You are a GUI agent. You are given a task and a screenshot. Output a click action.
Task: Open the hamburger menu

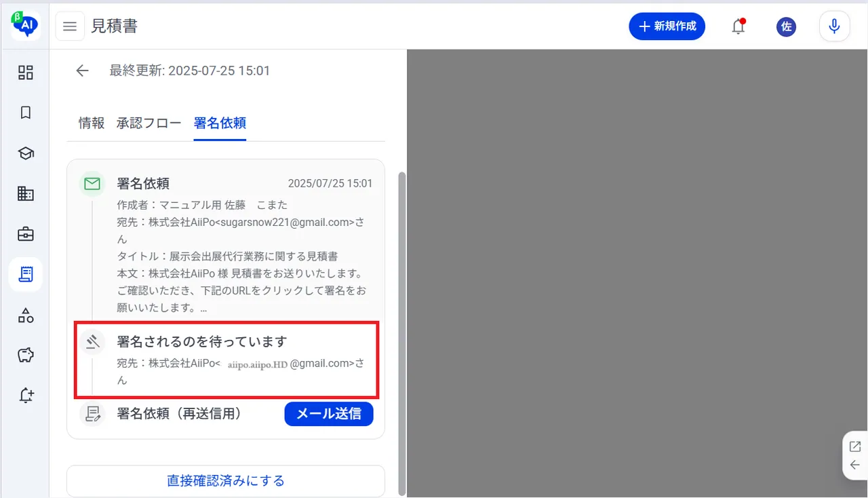70,26
